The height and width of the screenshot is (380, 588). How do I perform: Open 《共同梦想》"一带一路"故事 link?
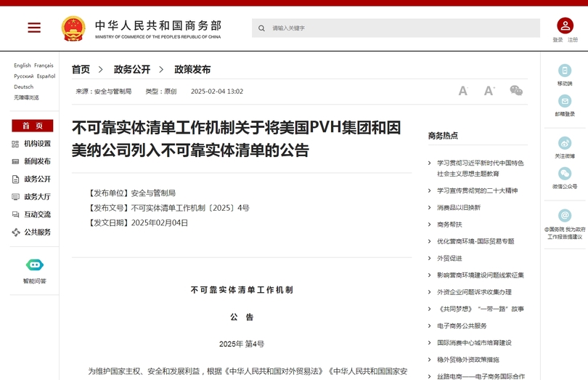[481, 309]
